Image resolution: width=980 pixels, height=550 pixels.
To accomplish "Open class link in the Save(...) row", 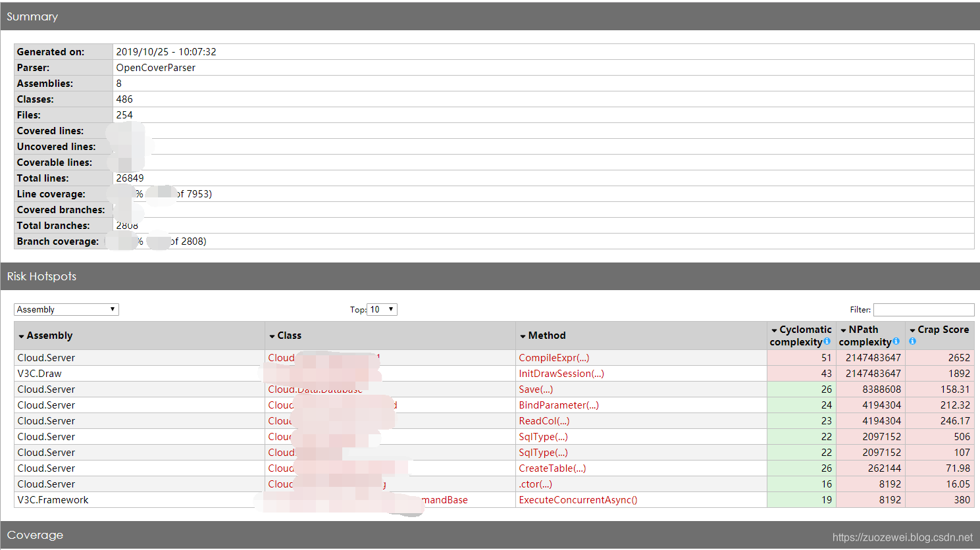I will coord(315,389).
